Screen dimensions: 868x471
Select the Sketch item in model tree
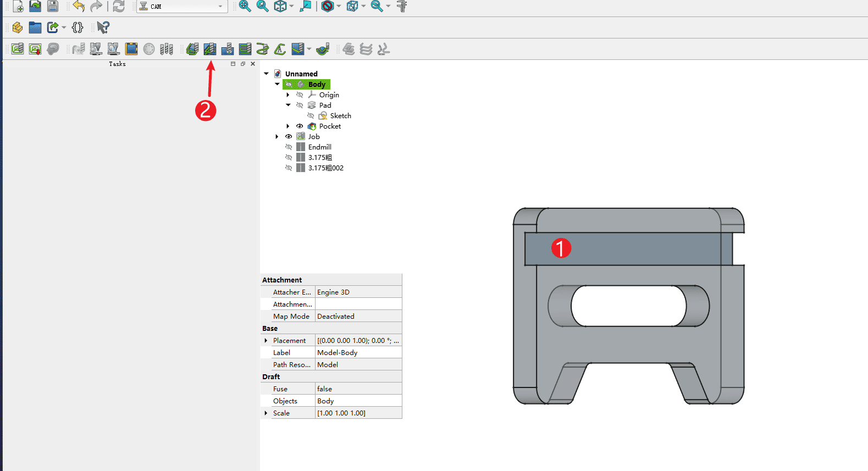(340, 116)
